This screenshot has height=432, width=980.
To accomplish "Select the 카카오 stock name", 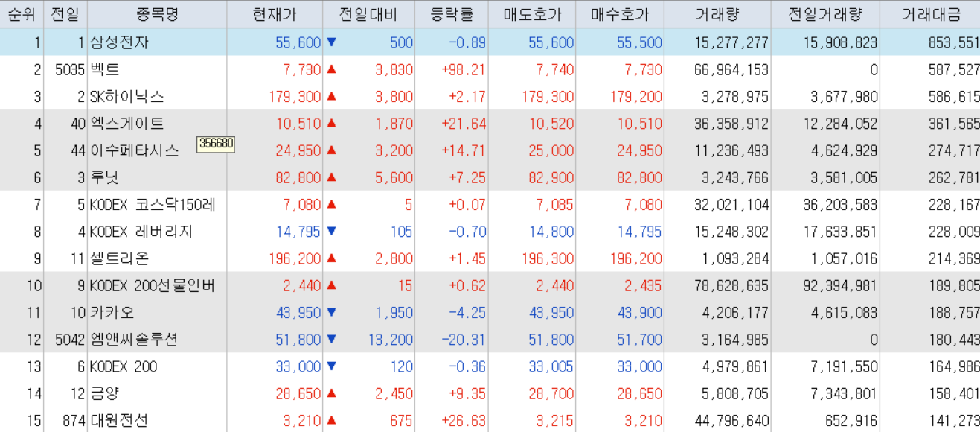I will [x=112, y=313].
